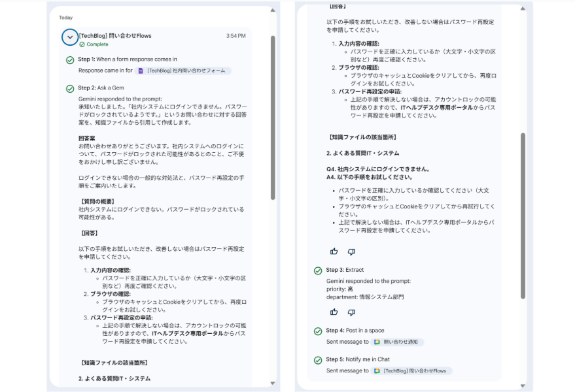Open the 問い合わせ通知 space chip
The width and height of the screenshot is (575, 392).
(x=397, y=342)
